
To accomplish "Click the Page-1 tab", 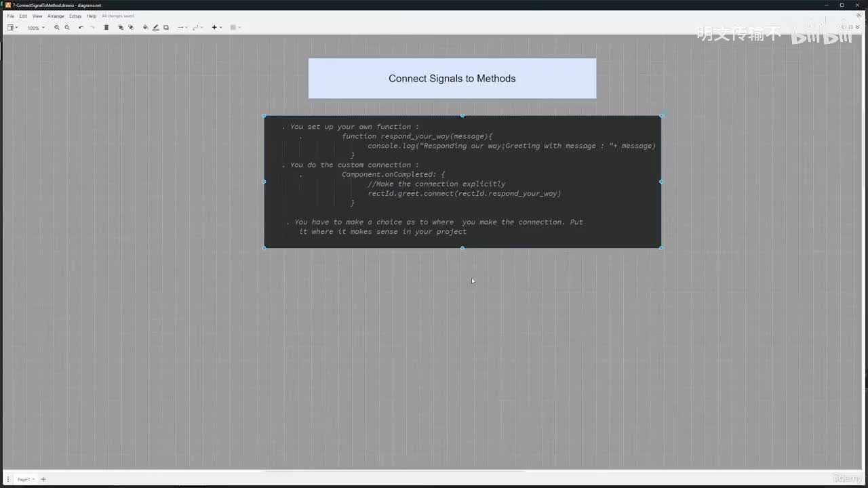I will (x=25, y=479).
